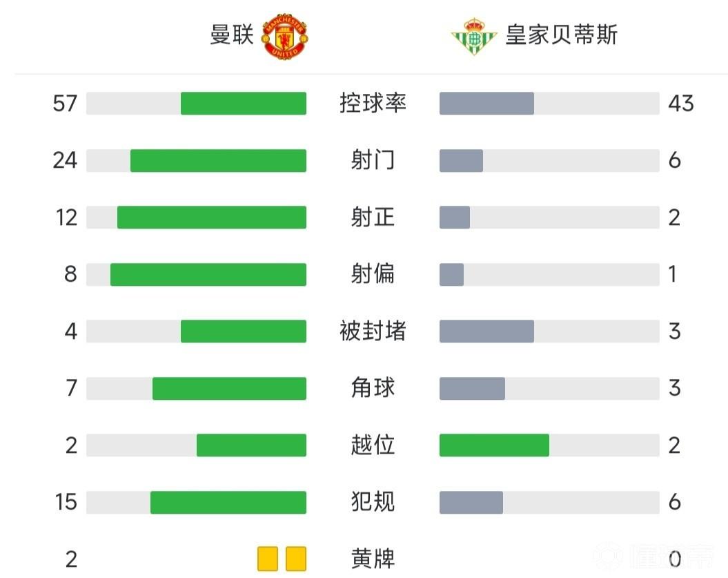Click the 射偏 stat label
728x578 pixels.
coord(373,274)
